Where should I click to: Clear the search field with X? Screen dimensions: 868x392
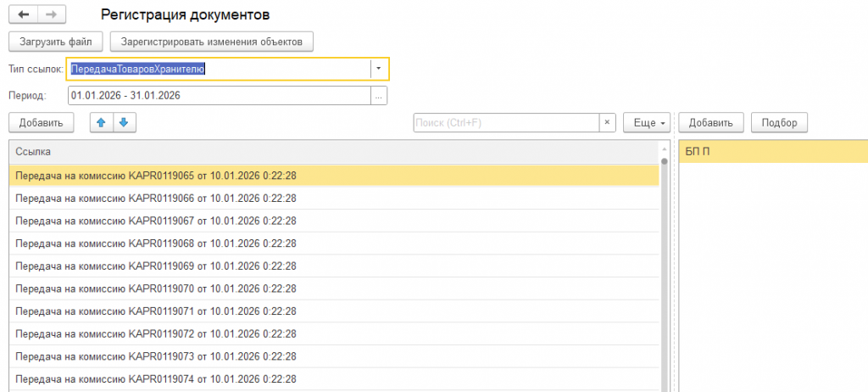pyautogui.click(x=607, y=123)
